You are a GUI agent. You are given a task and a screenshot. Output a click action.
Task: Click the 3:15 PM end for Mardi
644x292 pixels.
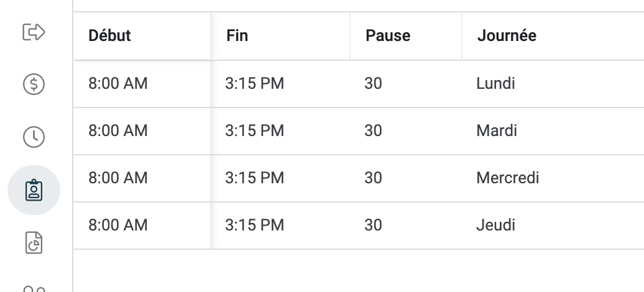254,130
